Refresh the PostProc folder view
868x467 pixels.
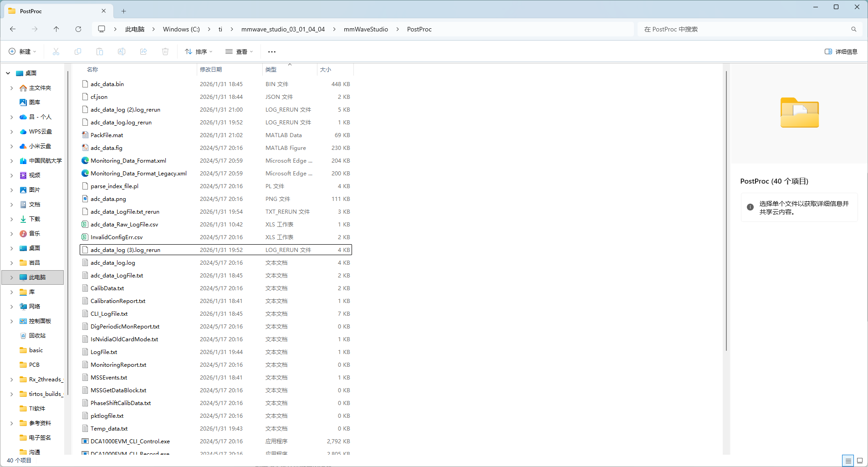click(78, 29)
